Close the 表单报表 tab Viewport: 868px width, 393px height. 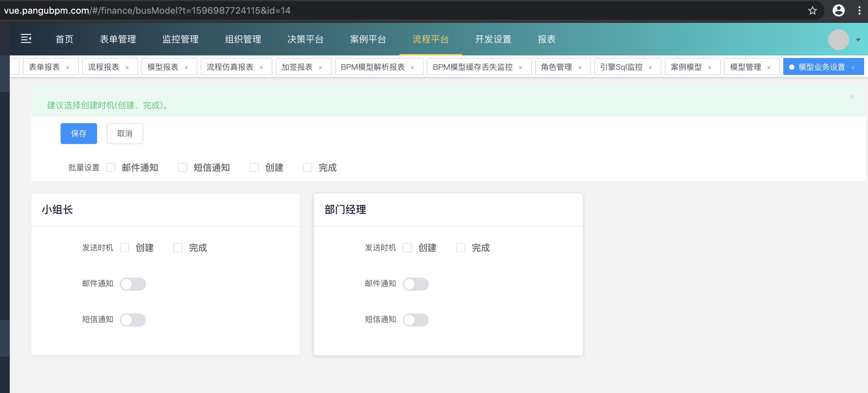click(68, 67)
